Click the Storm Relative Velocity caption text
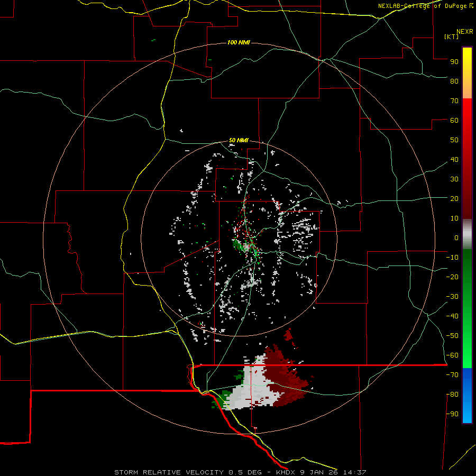Screen dimensions: 476x476 click(x=240, y=472)
